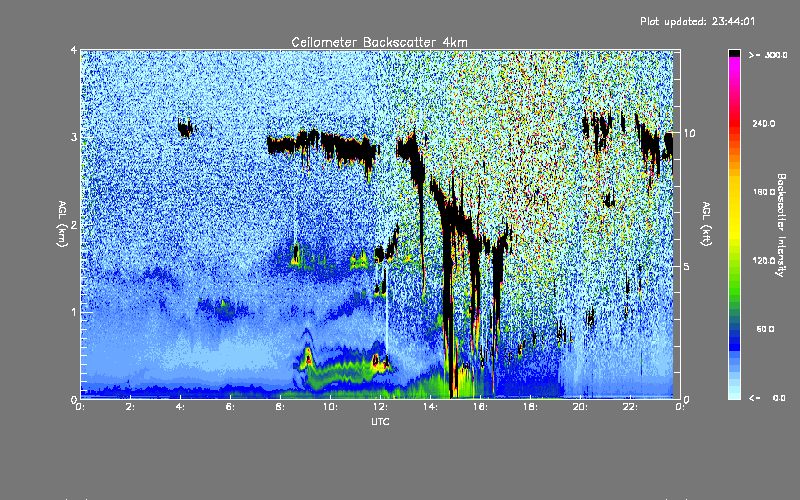Click the "5" tick on the kft axis

[686, 266]
